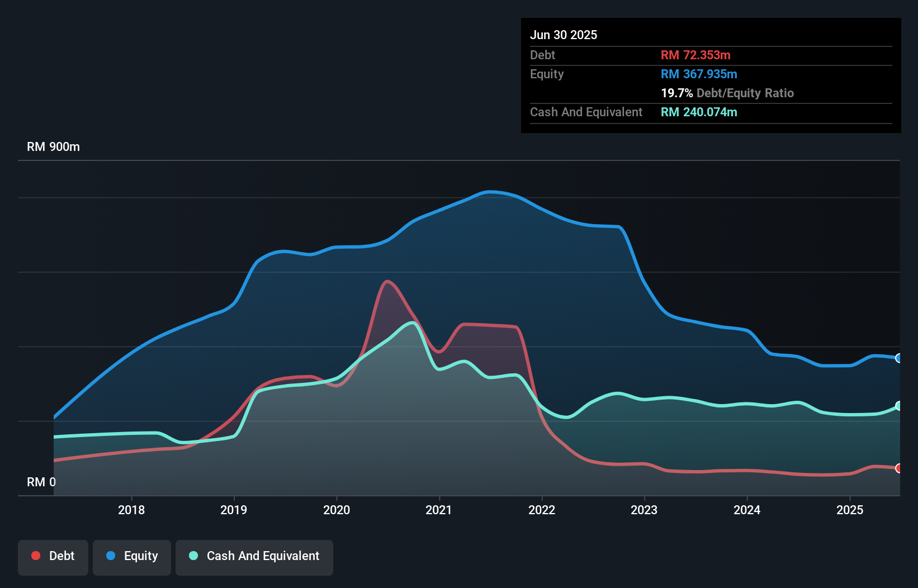Select the 2021 axis label
This screenshot has height=588, width=918.
pos(439,510)
